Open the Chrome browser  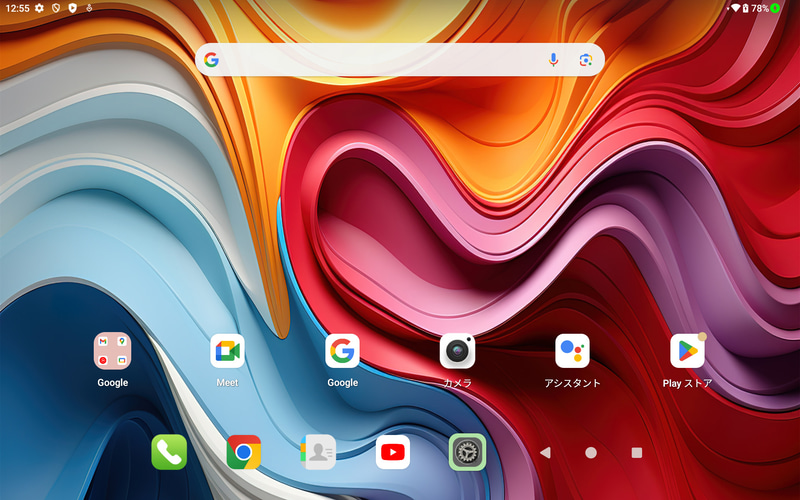[244, 452]
